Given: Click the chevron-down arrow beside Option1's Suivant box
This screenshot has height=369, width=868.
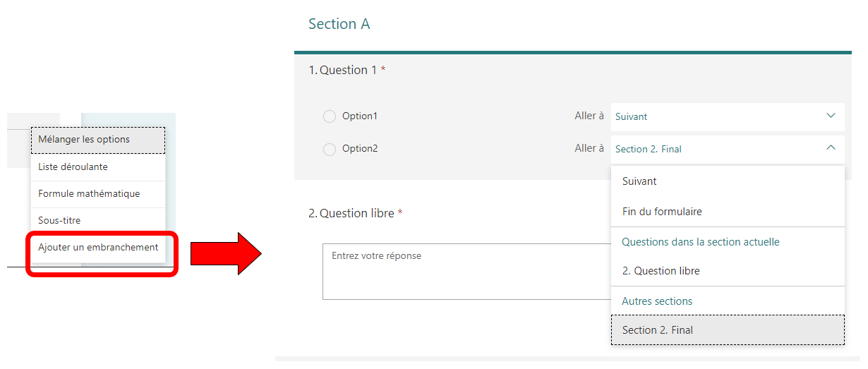Looking at the screenshot, I should [x=831, y=116].
